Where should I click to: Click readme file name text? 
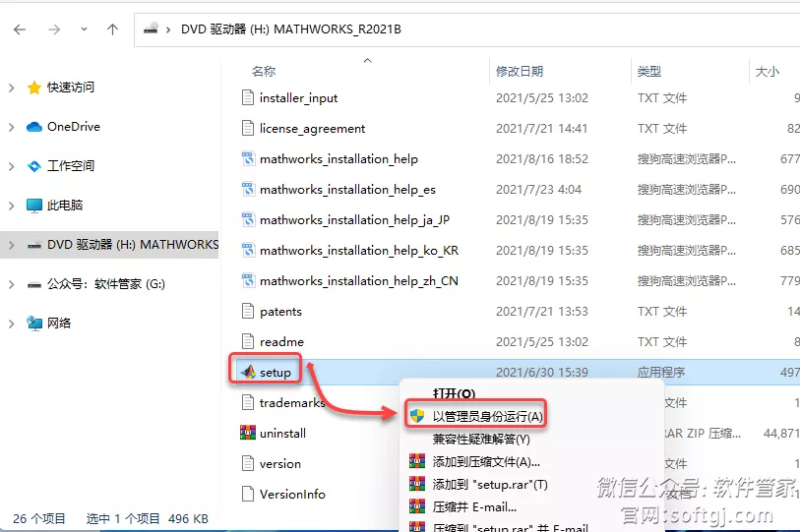point(281,342)
